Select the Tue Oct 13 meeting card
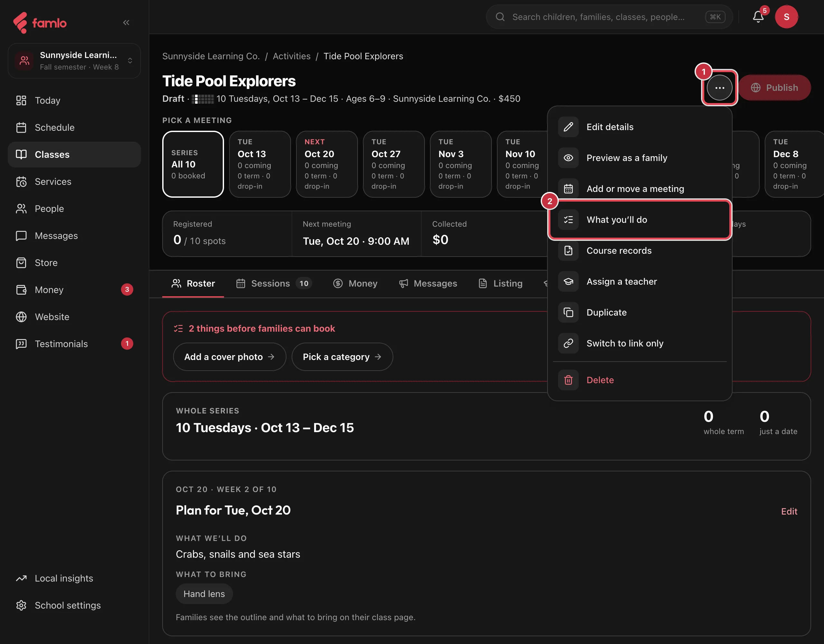This screenshot has height=644, width=824. coord(259,164)
